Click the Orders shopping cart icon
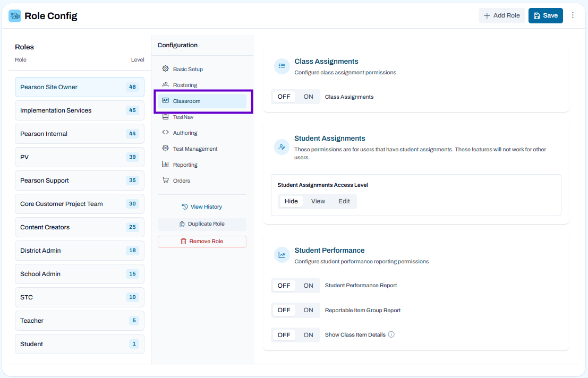Image resolution: width=588 pixels, height=378 pixels. tap(165, 180)
